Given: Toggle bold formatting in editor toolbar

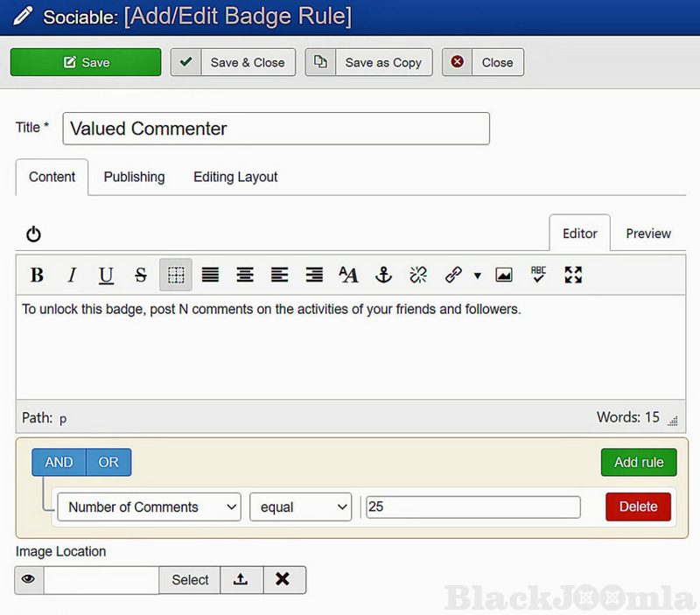Looking at the screenshot, I should point(37,276).
